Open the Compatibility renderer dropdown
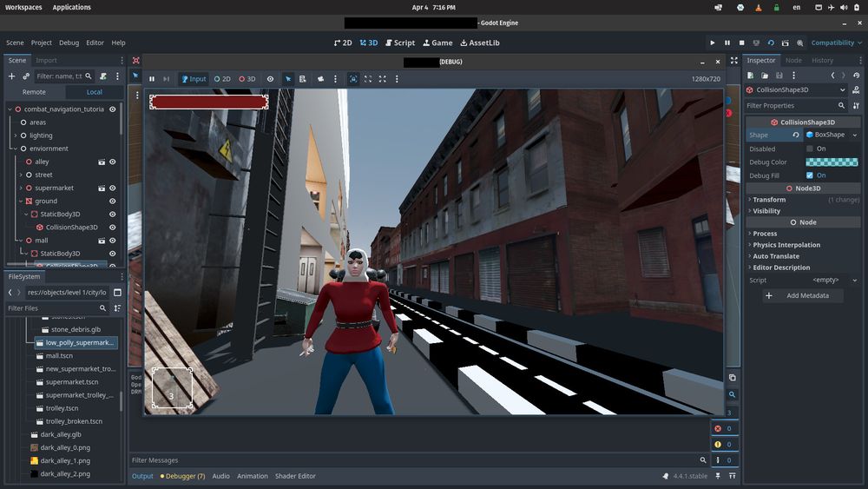 pyautogui.click(x=836, y=43)
